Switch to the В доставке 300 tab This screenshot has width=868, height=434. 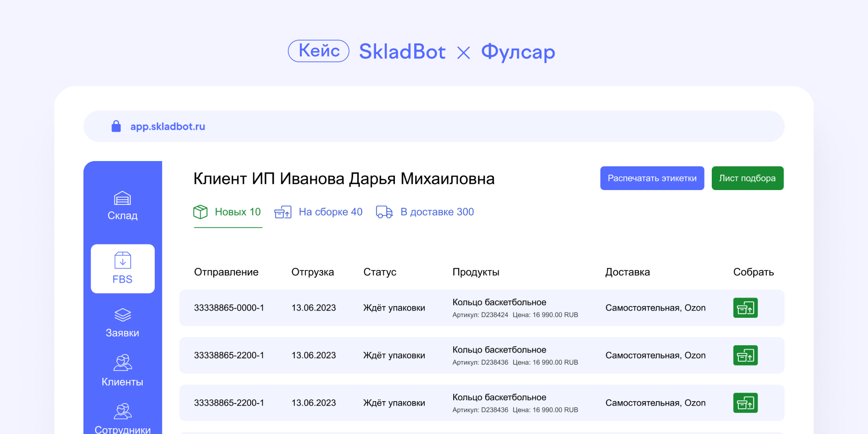[x=425, y=212]
